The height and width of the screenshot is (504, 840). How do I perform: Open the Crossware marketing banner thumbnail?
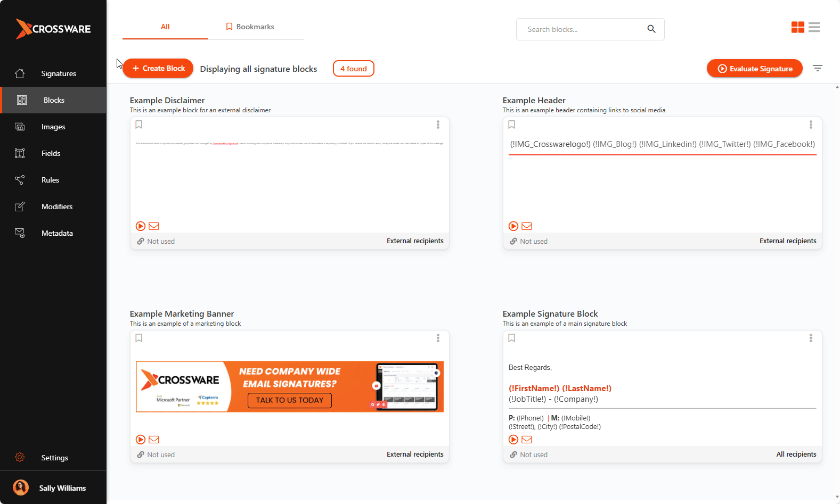pos(290,386)
